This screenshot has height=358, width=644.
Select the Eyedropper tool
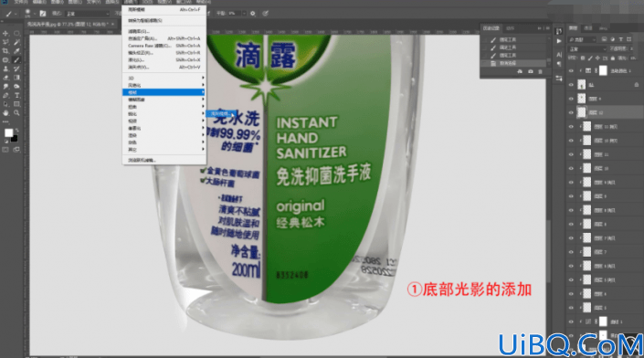coord(16,51)
